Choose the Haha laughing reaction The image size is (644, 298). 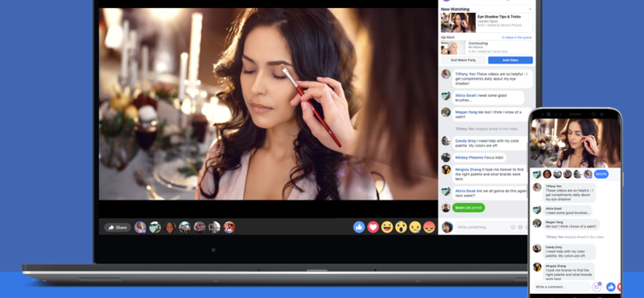(387, 227)
